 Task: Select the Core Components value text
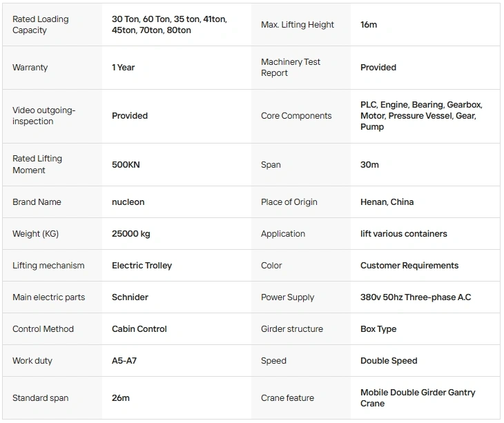pos(421,116)
